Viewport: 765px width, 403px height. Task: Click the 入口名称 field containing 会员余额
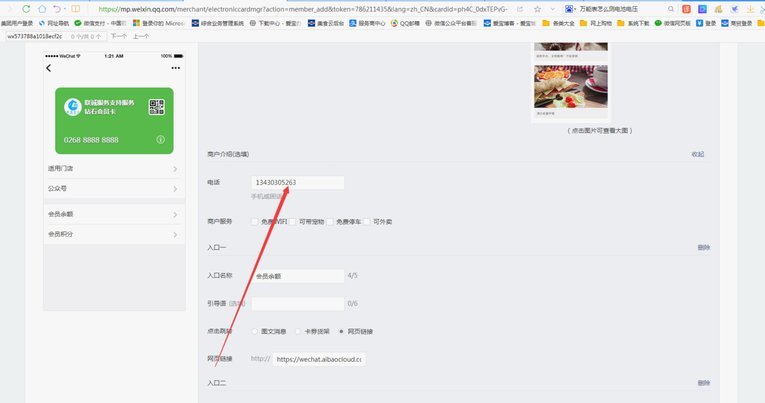coord(298,276)
